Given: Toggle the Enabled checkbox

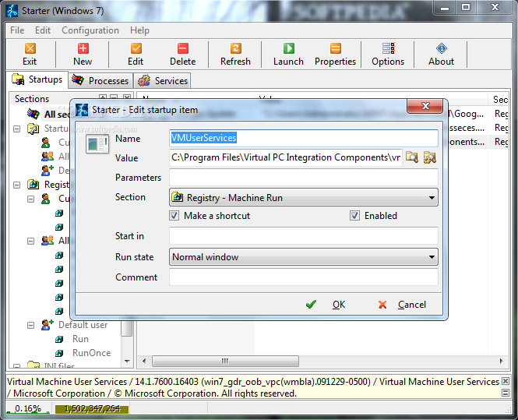Looking at the screenshot, I should (354, 216).
